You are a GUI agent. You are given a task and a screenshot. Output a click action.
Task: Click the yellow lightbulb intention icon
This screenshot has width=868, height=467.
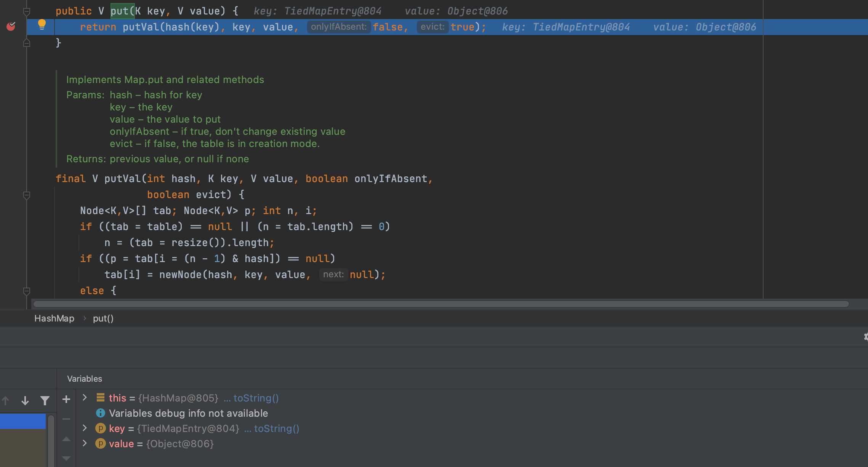pyautogui.click(x=42, y=25)
